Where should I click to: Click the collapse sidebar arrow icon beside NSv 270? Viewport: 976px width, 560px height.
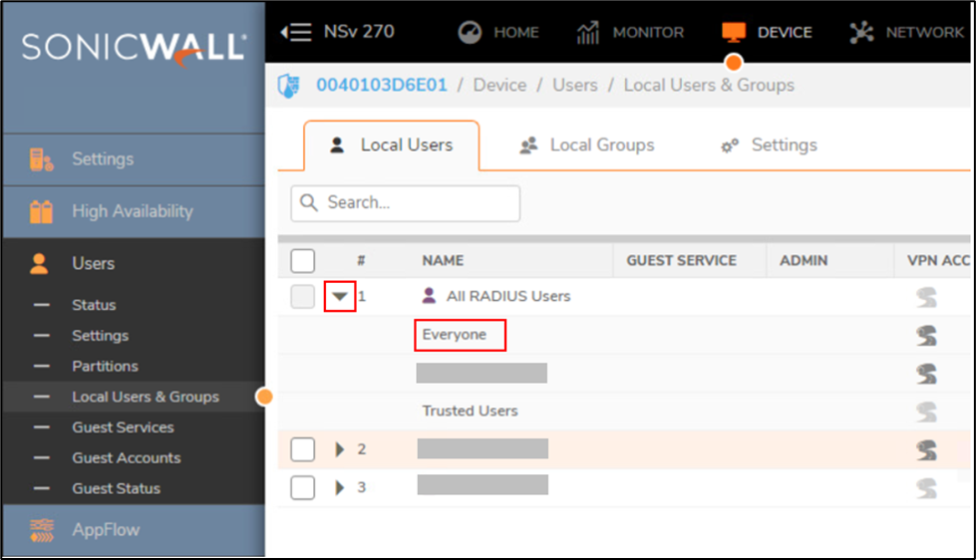tap(296, 32)
